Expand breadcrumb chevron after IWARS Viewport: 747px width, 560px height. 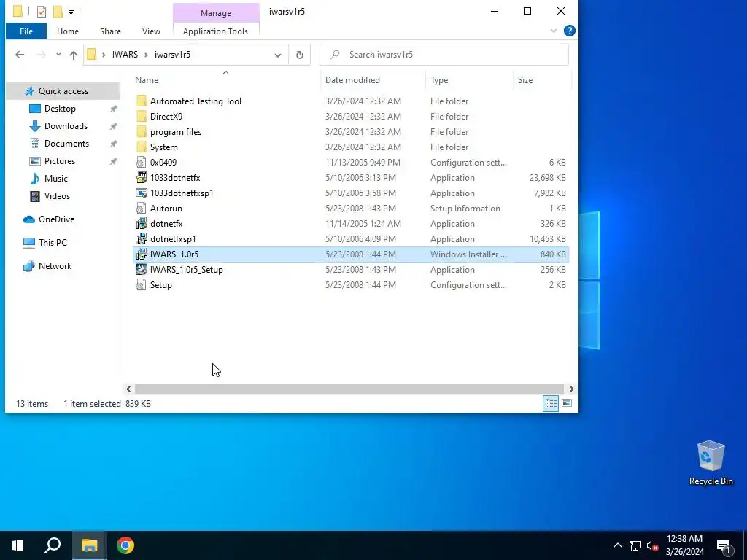click(x=146, y=55)
